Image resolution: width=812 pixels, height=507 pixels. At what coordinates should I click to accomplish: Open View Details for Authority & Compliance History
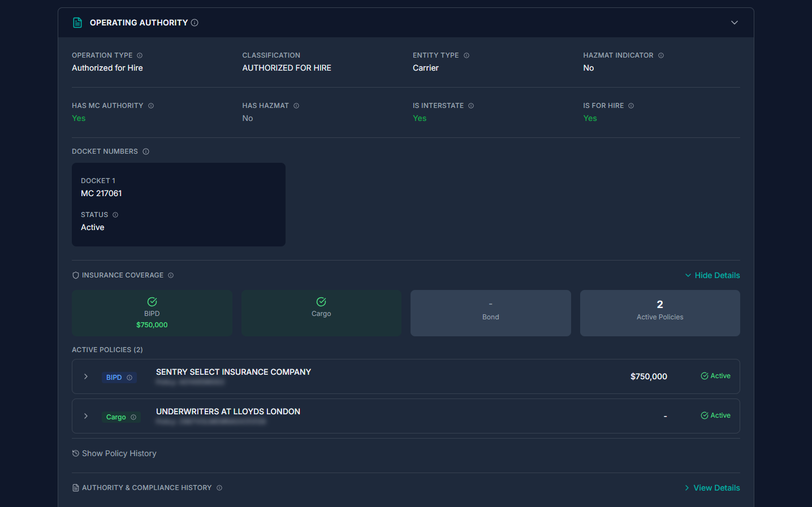[x=711, y=487]
